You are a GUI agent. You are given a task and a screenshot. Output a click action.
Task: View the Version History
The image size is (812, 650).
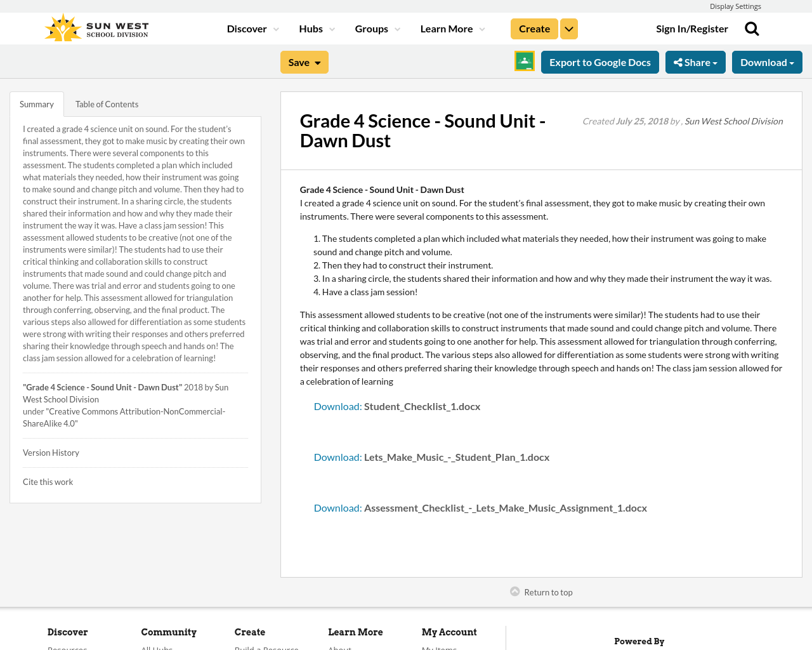[x=51, y=451]
